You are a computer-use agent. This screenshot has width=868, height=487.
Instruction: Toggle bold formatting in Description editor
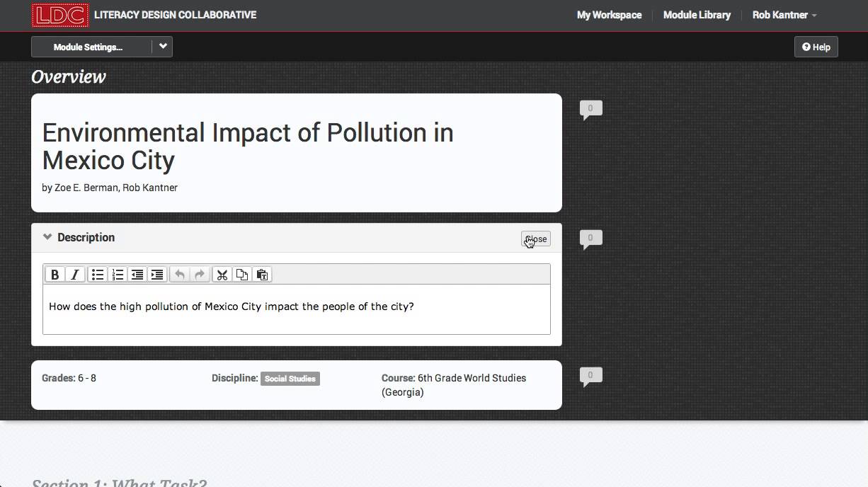coord(55,275)
